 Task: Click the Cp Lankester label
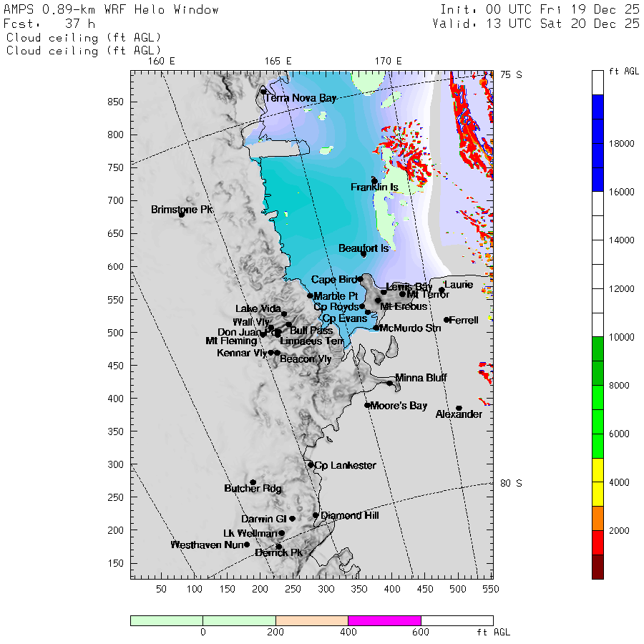tap(345, 465)
